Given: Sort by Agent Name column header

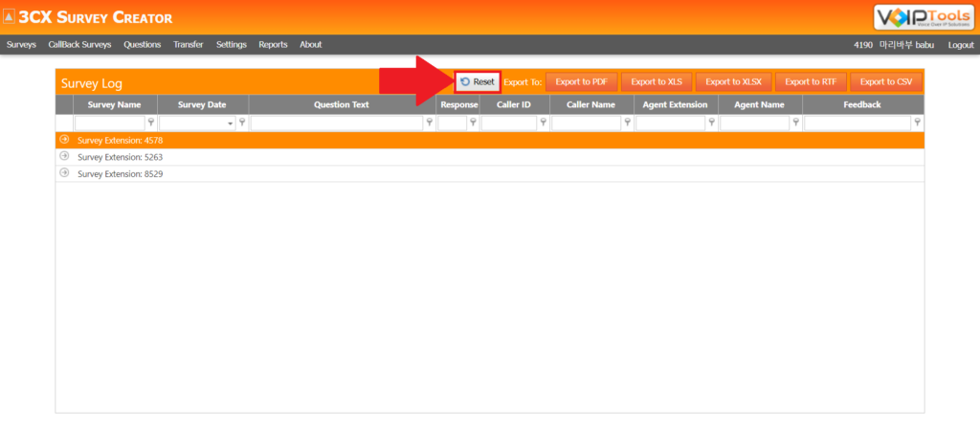Looking at the screenshot, I should pyautogui.click(x=761, y=104).
